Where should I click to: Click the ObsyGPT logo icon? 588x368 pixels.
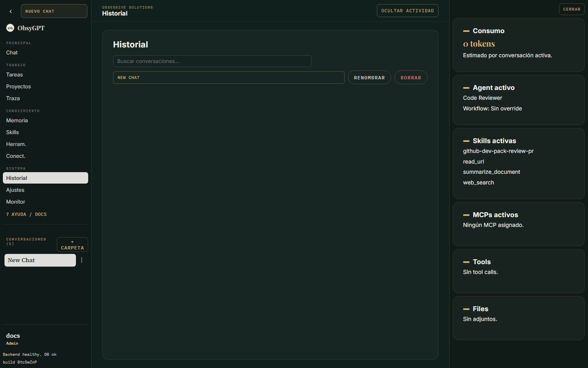[x=10, y=28]
